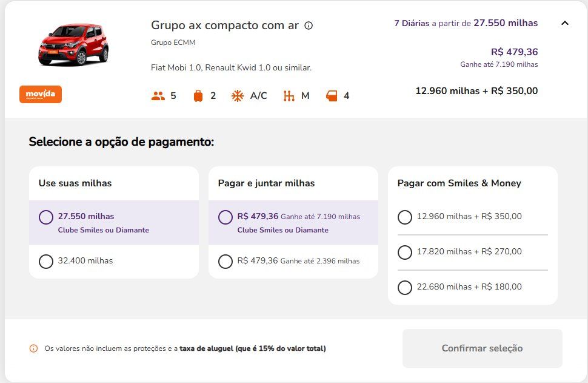Viewport: 588px width, 383px height.
Task: Click the luggage icon showing 2
Action: [198, 96]
